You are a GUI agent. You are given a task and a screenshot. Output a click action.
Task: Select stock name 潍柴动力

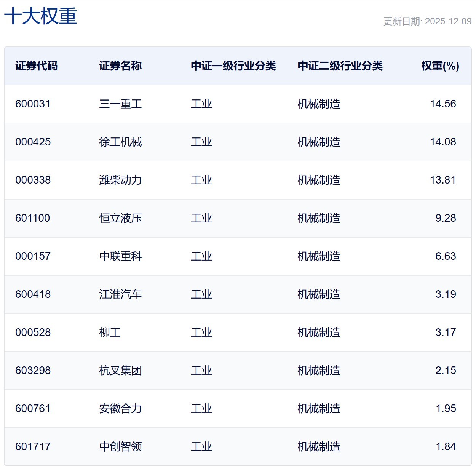[120, 180]
